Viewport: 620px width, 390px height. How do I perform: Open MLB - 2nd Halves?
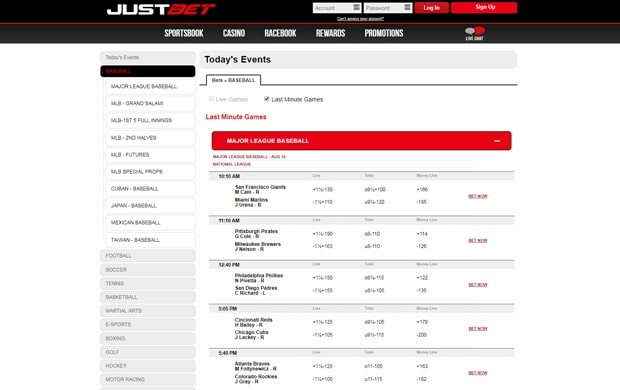coord(150,138)
